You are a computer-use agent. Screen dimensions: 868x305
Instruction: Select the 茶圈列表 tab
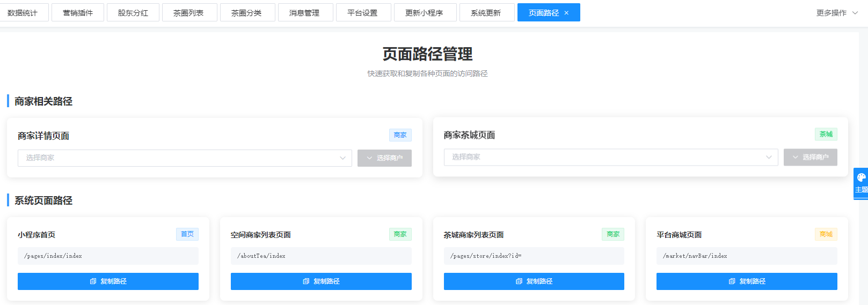[188, 13]
